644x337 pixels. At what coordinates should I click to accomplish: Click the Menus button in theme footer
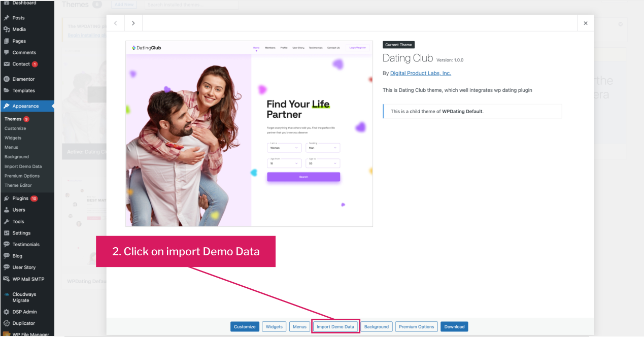tap(299, 327)
